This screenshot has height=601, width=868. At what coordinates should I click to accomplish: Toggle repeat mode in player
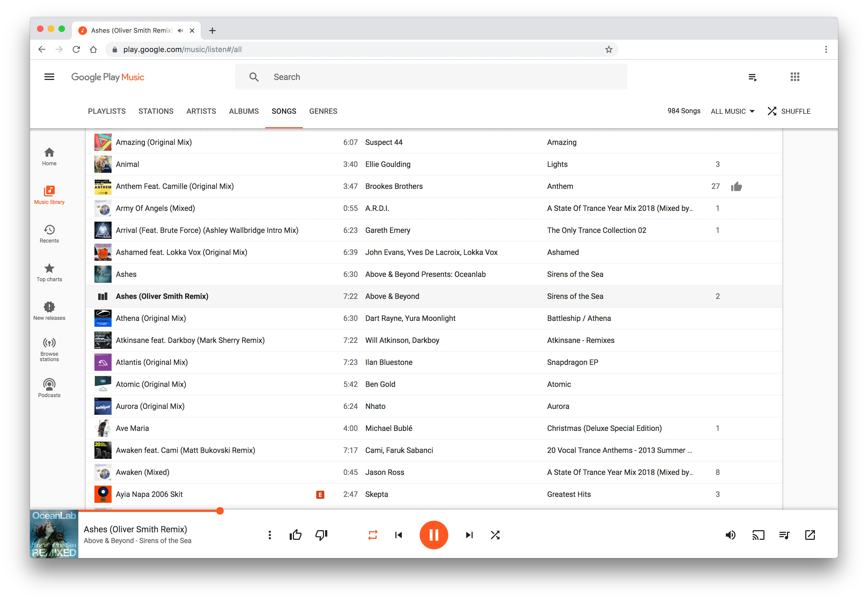pyautogui.click(x=372, y=535)
